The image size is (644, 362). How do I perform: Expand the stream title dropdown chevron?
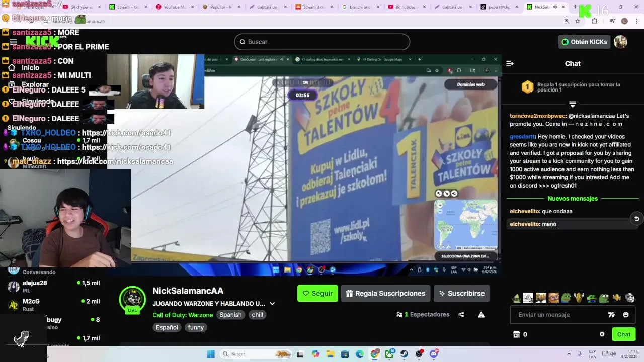point(272,304)
